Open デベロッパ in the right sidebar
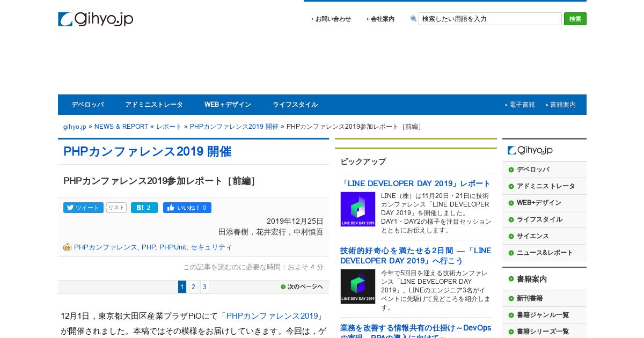 pyautogui.click(x=532, y=170)
